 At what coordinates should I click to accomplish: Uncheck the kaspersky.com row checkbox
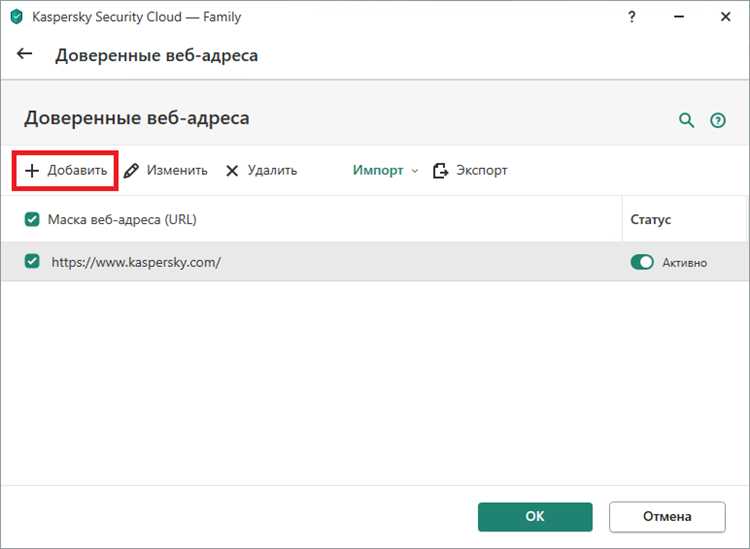(32, 261)
